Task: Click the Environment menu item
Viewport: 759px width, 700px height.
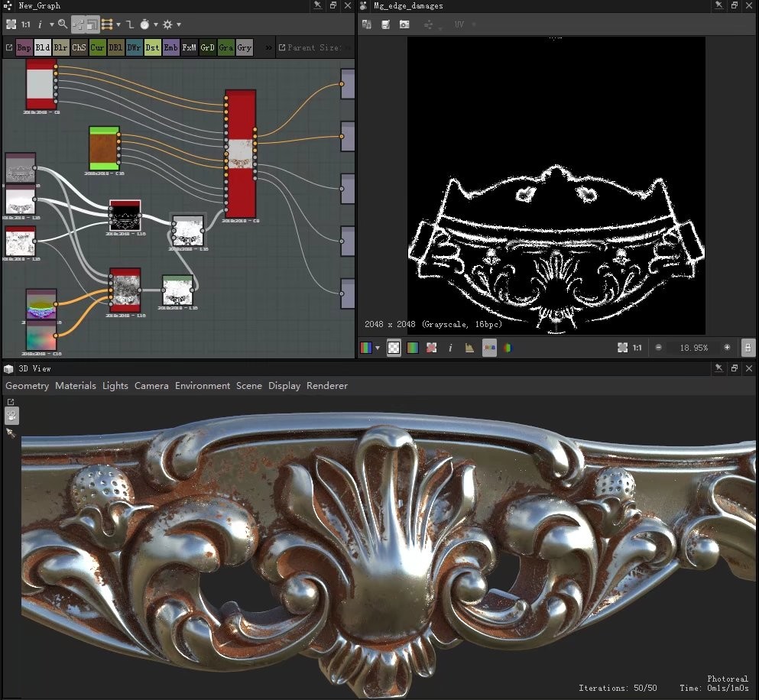Action: click(203, 386)
